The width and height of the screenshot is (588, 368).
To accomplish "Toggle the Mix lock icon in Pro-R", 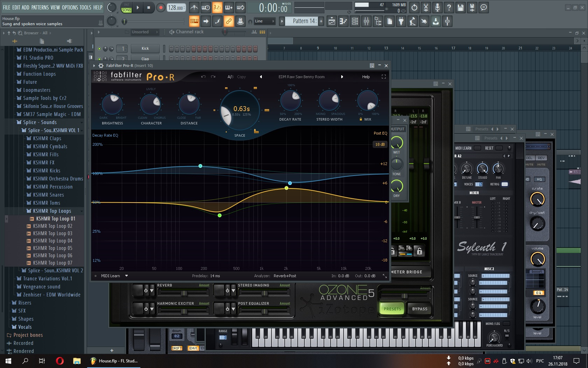I will point(360,120).
